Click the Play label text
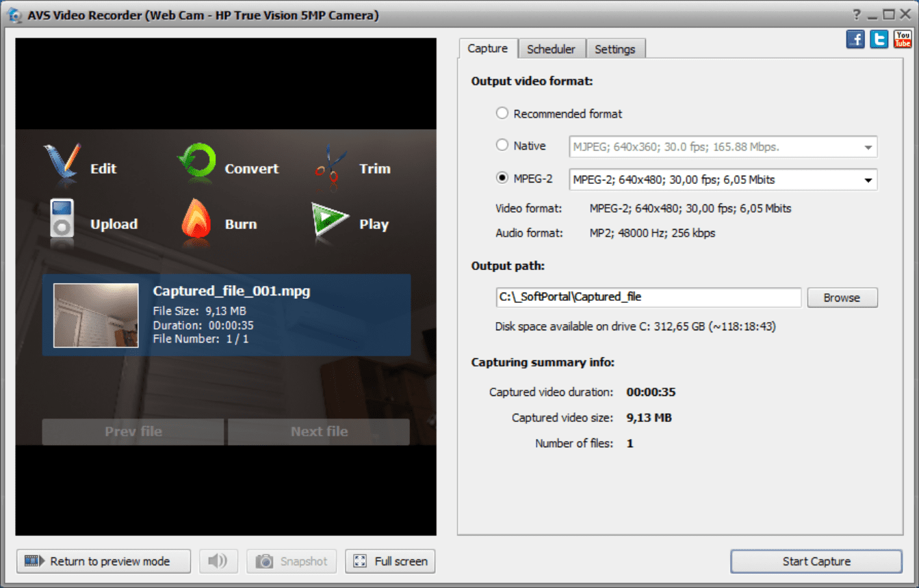The height and width of the screenshot is (588, 919). 374,224
